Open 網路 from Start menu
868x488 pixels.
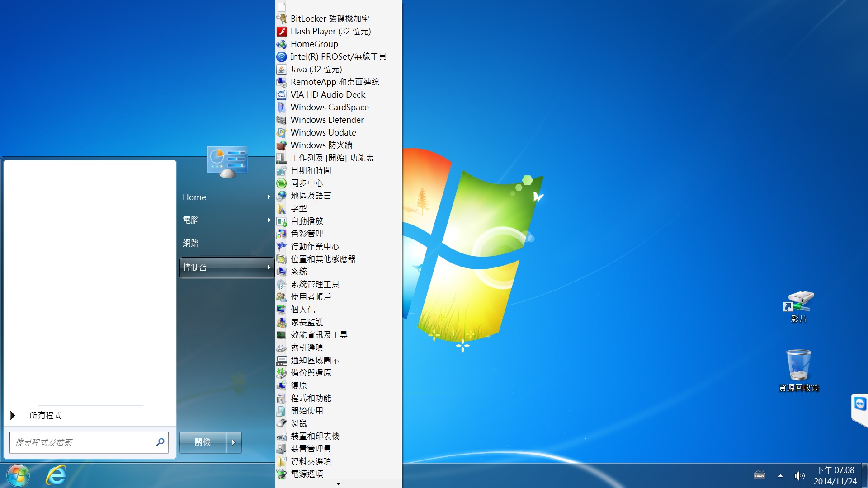(x=226, y=243)
